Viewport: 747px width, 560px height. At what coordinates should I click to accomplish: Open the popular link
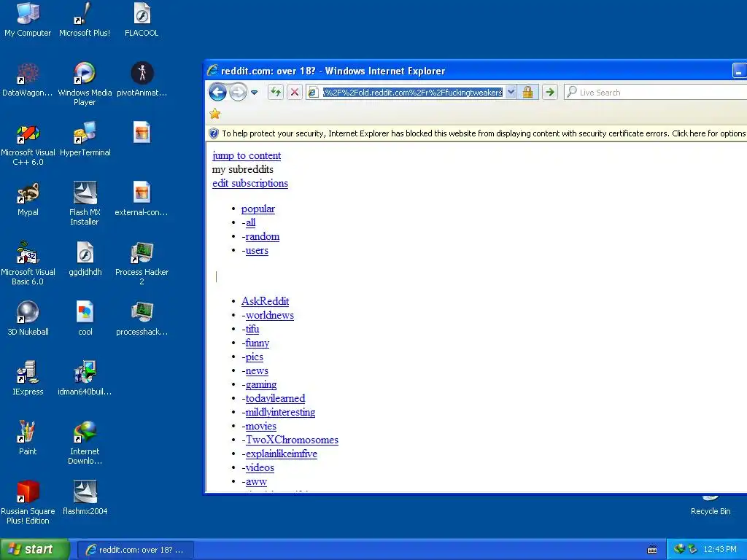[x=258, y=209]
